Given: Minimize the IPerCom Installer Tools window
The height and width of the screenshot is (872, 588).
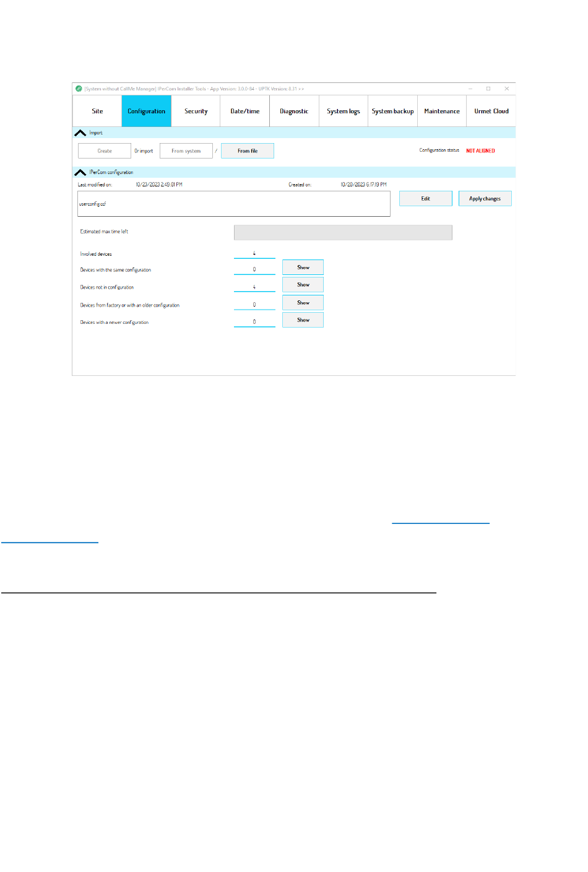Looking at the screenshot, I should pyautogui.click(x=470, y=89).
